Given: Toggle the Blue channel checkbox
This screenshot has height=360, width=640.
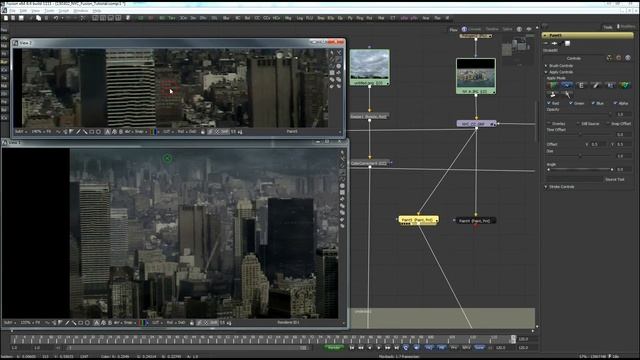Looking at the screenshot, I should tap(593, 103).
